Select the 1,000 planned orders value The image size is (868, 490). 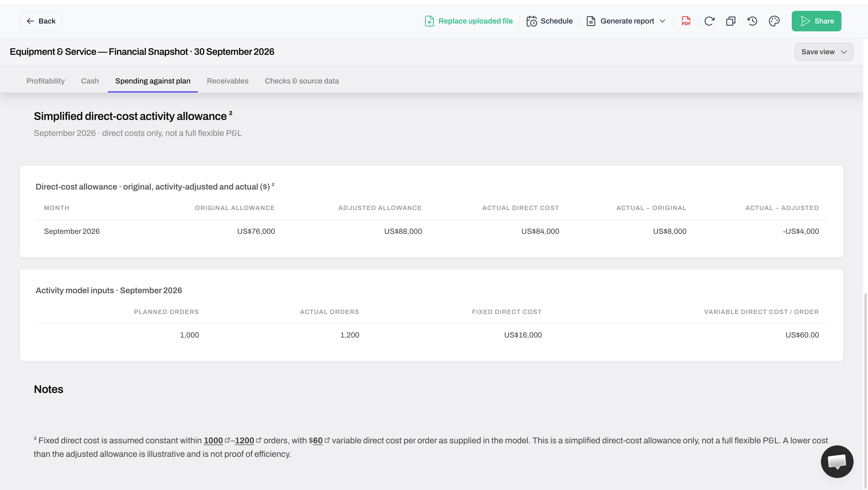[x=189, y=335]
